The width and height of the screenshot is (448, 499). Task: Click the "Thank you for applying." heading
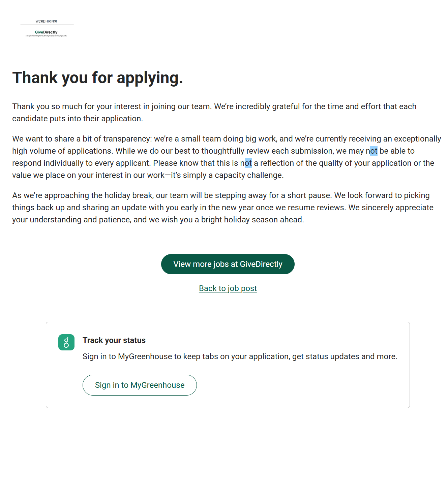coord(97,78)
